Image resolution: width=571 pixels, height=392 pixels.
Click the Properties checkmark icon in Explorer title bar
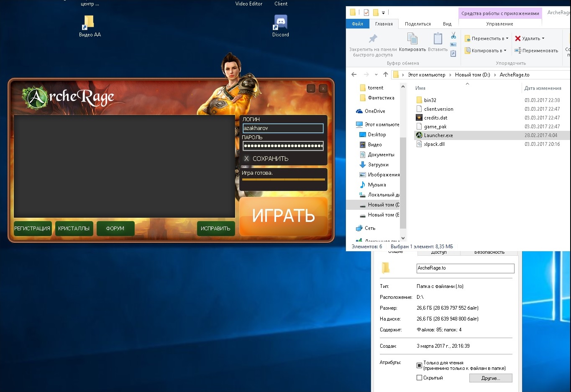click(x=366, y=12)
